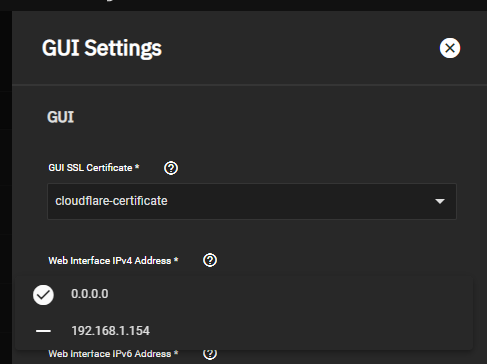Click the black bar above the settings panel
This screenshot has height=364, width=487.
coord(243,5)
